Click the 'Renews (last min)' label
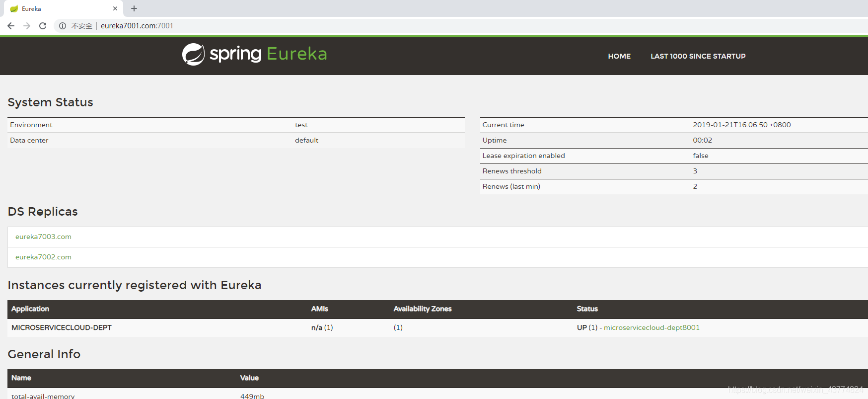Viewport: 868px width, 399px height. pos(511,186)
